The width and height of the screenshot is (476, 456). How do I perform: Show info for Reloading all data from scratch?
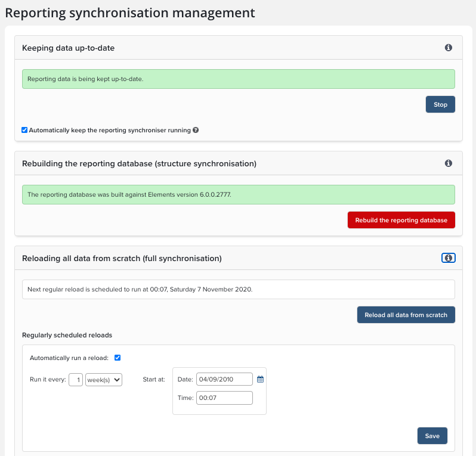tap(448, 258)
